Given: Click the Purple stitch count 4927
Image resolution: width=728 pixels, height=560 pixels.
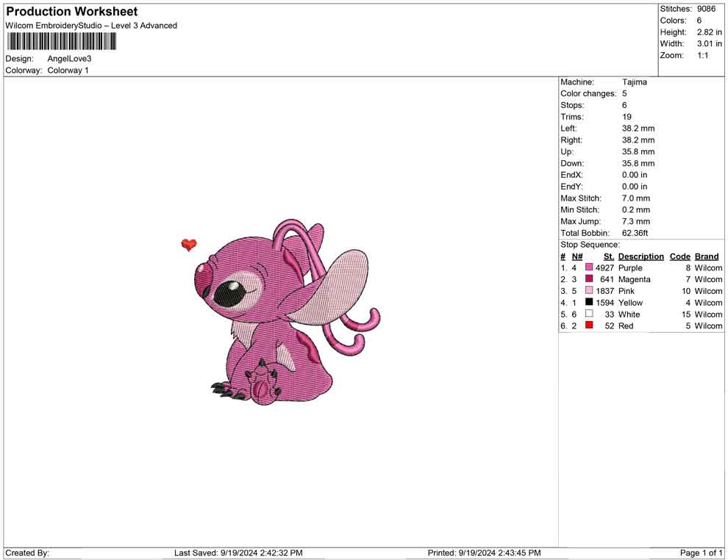Looking at the screenshot, I should tap(604, 268).
